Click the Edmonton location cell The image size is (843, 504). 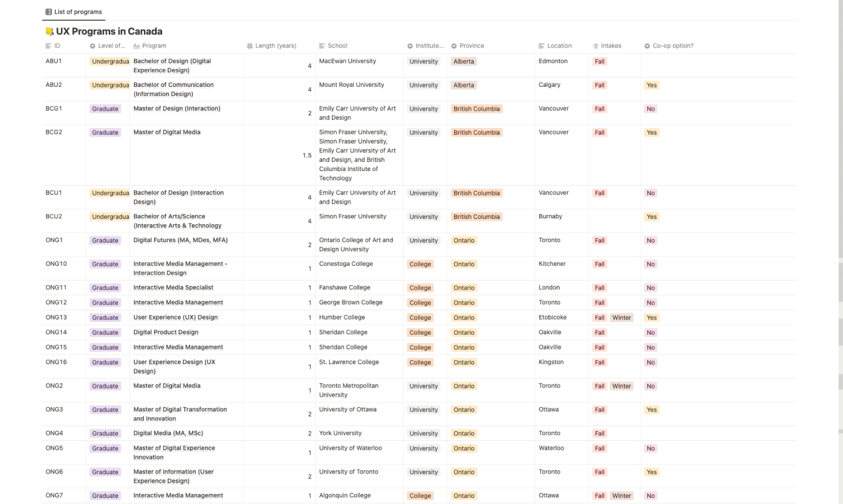click(561, 66)
